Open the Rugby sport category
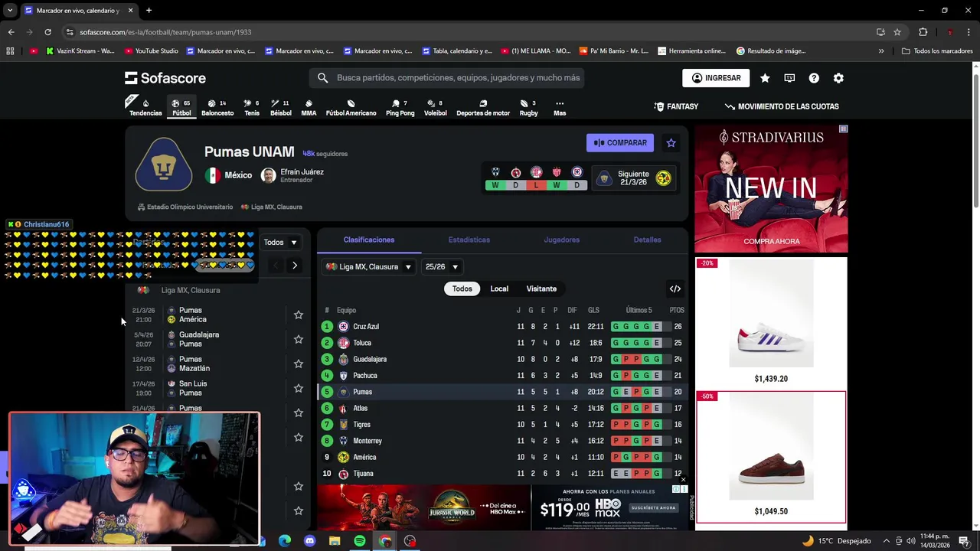This screenshot has width=980, height=551. click(x=529, y=107)
